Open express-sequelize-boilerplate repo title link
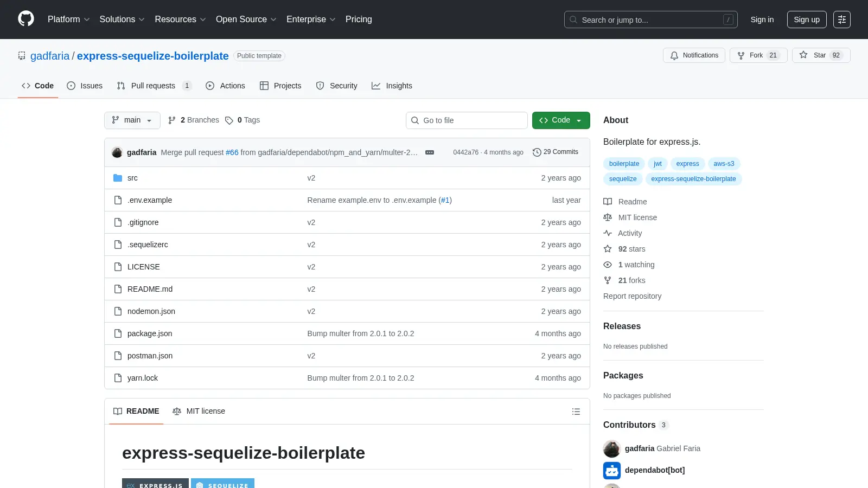868x488 pixels. (x=153, y=56)
